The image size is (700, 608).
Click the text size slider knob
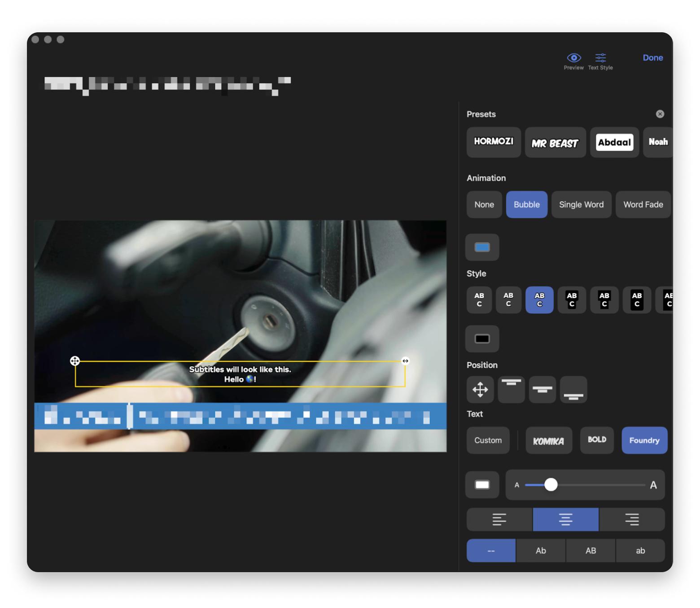(551, 485)
